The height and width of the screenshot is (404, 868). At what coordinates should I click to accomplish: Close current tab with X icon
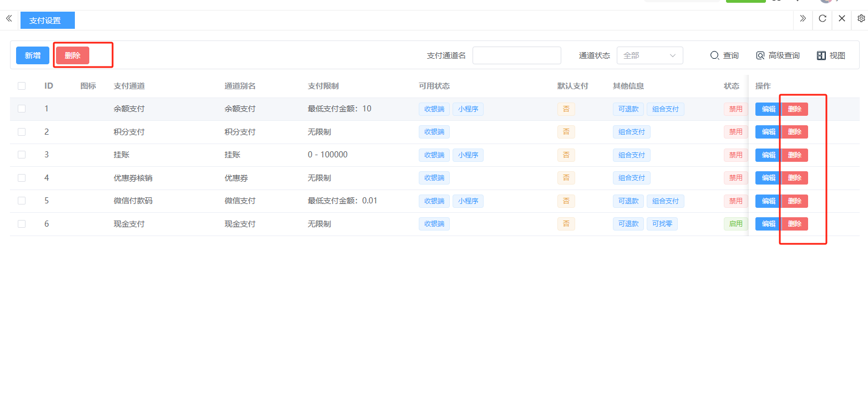(842, 19)
